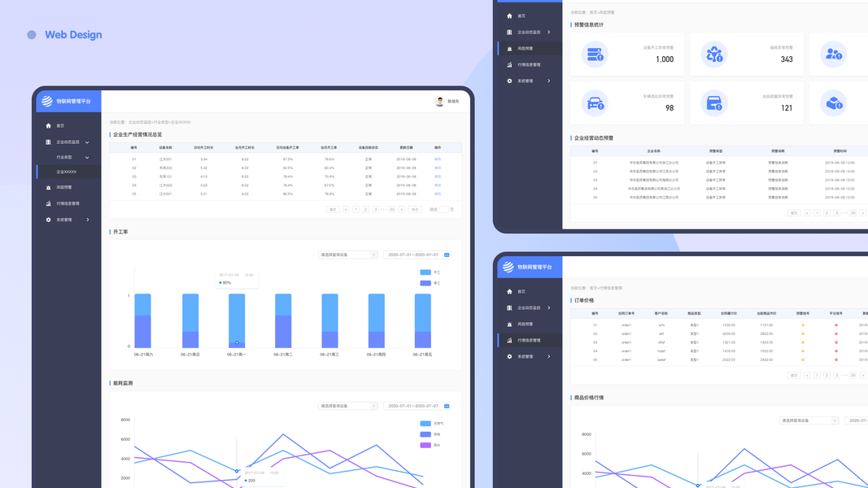Click user avatar next to 陈旭东
This screenshot has height=488, width=868.
coord(439,101)
